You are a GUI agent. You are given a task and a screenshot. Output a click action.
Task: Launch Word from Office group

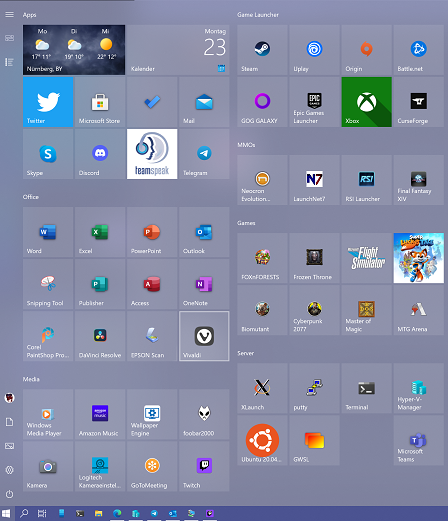[48, 232]
